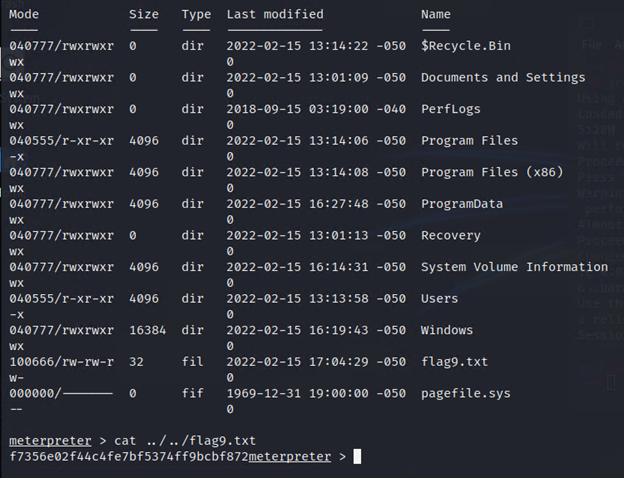Click the Recovery directory name
Screen dimensions: 624x478
[450, 236]
